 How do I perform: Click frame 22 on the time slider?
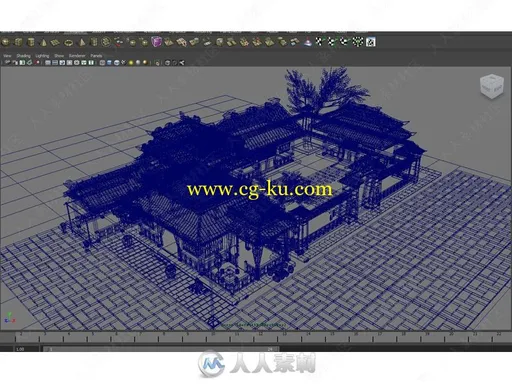click(499, 334)
